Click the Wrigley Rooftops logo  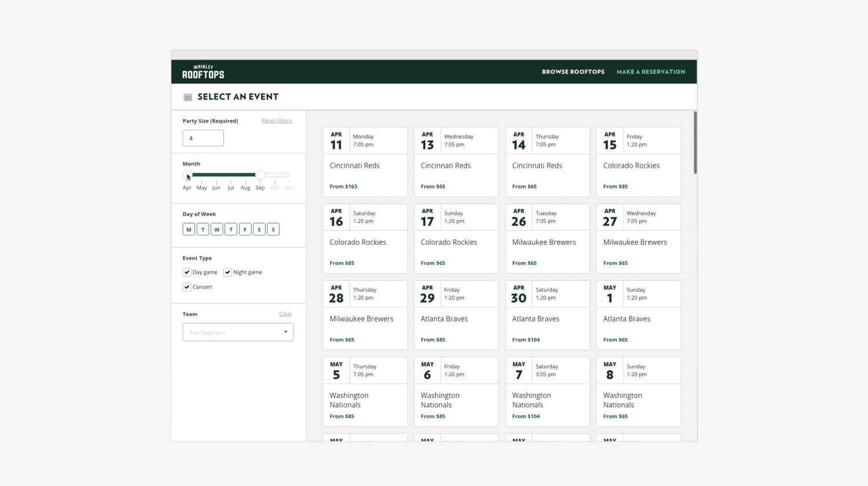tap(203, 72)
